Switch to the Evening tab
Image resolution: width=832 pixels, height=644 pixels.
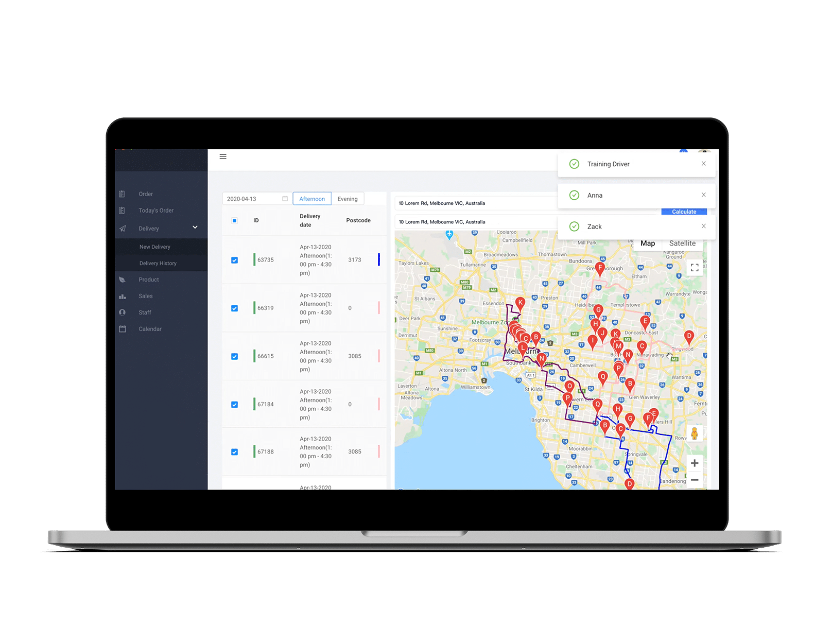click(x=348, y=199)
